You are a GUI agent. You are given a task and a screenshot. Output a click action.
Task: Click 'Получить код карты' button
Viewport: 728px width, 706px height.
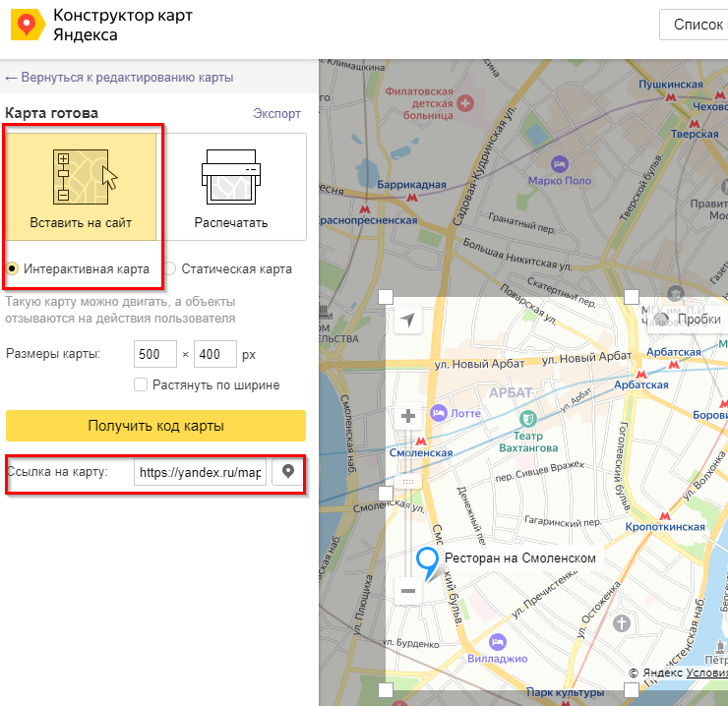coord(156,426)
